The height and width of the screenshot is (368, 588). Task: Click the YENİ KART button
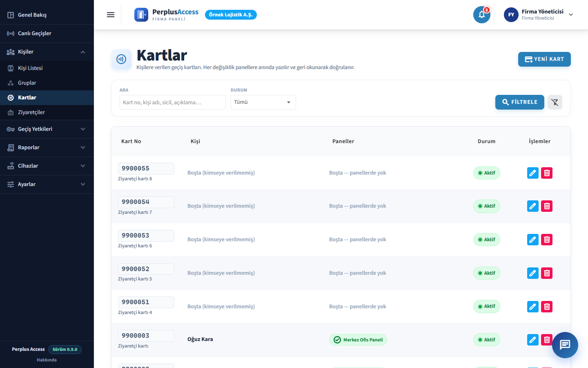pos(544,59)
